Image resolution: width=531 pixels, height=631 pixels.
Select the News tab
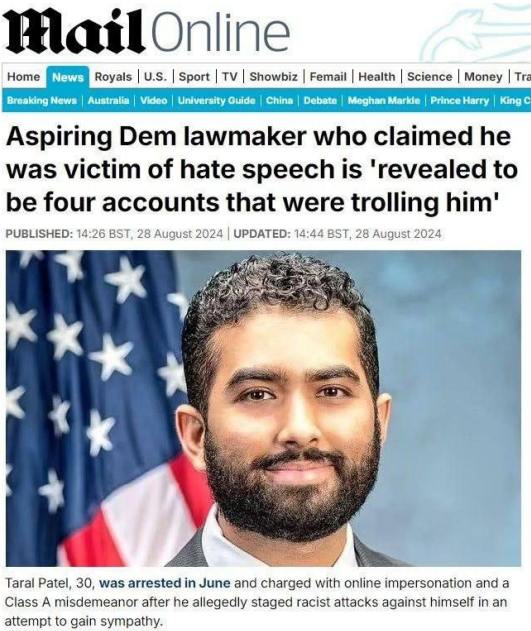click(x=68, y=77)
